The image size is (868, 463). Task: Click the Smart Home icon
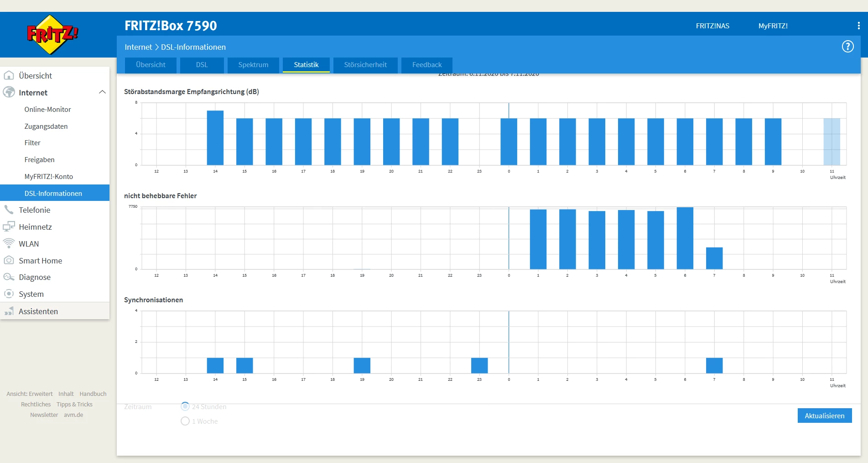(x=9, y=260)
